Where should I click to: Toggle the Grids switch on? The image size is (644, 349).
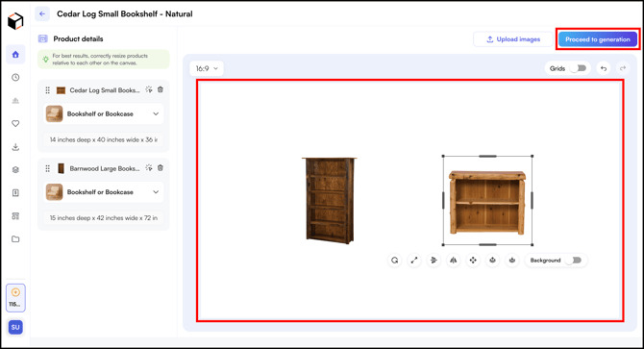tap(579, 68)
